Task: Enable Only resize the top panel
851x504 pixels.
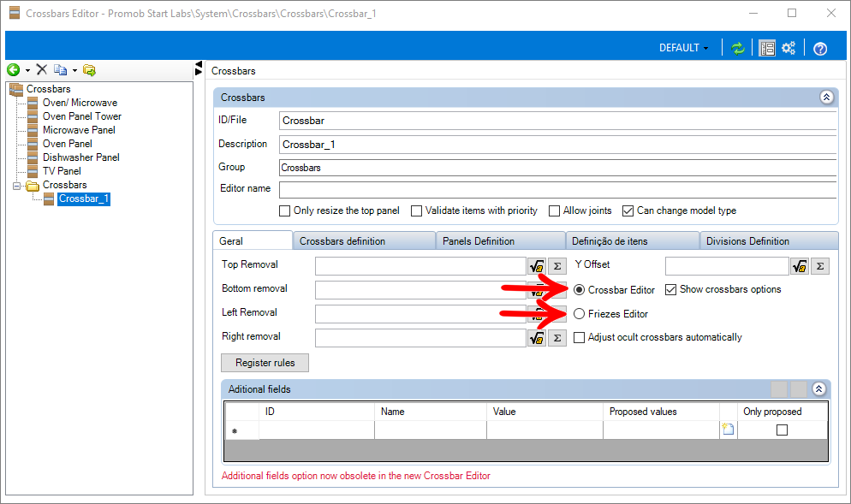Action: coord(284,211)
